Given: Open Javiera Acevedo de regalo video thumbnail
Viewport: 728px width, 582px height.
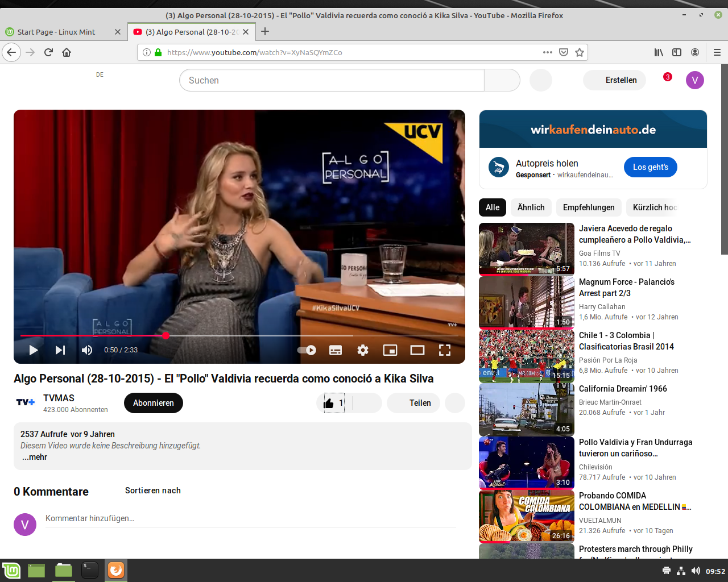Looking at the screenshot, I should click(x=527, y=250).
